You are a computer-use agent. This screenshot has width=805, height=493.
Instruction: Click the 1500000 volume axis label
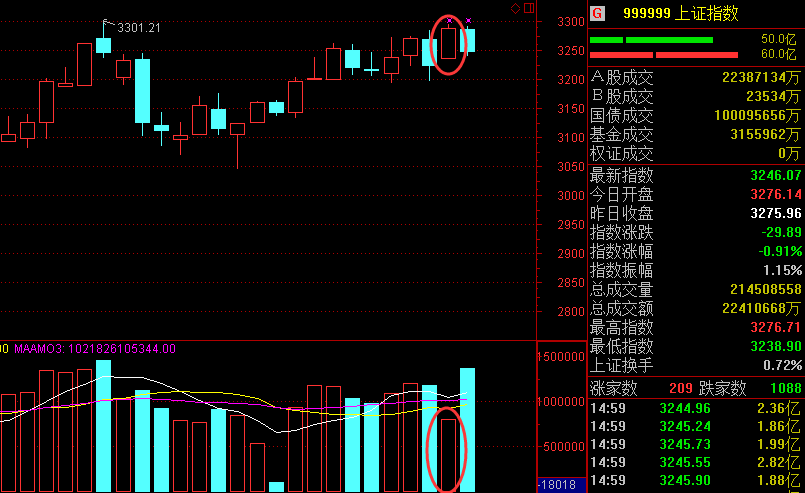click(x=562, y=357)
